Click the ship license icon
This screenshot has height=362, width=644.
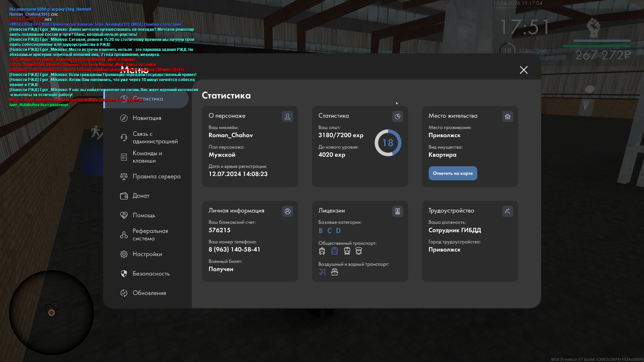click(x=334, y=272)
